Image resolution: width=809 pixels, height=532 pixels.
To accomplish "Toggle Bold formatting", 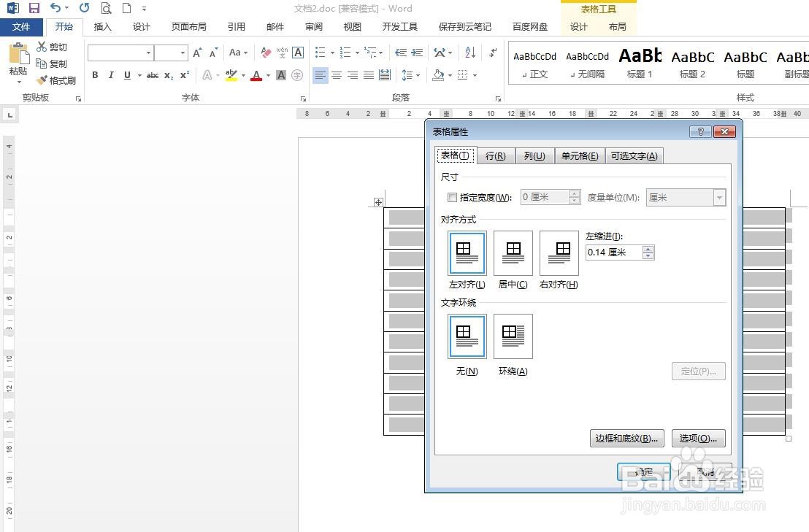I will pyautogui.click(x=95, y=75).
